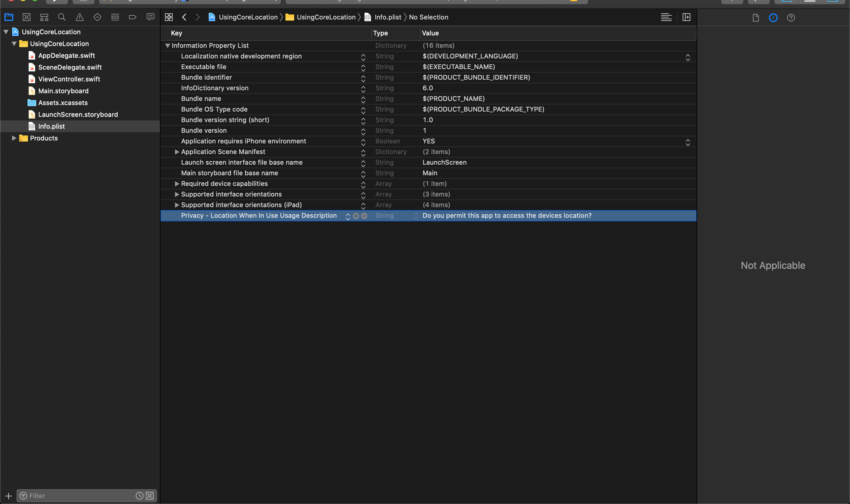
Task: Click the Executable file key stepper
Action: tap(363, 68)
